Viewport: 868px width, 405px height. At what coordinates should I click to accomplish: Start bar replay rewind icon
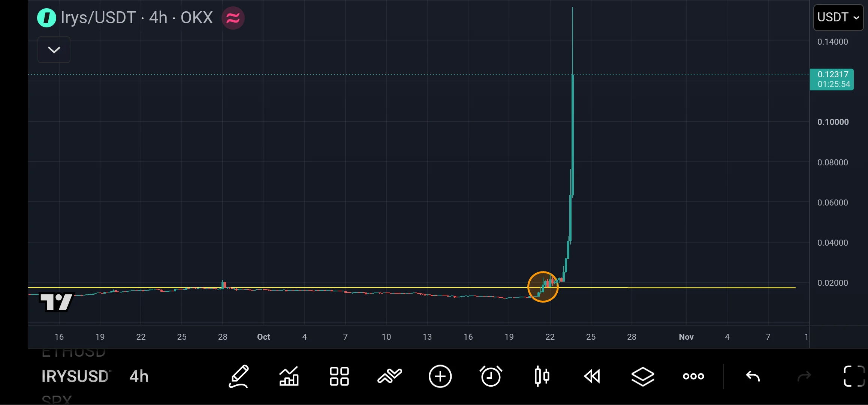(592, 376)
